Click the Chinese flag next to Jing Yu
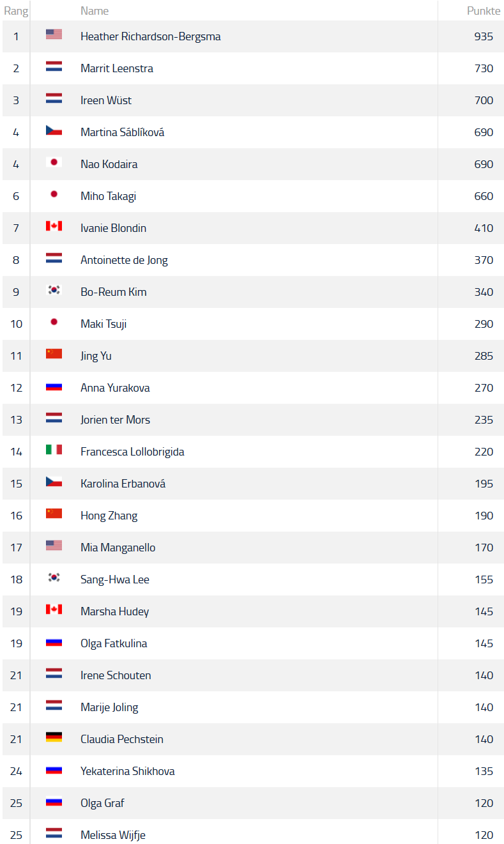 pos(54,354)
